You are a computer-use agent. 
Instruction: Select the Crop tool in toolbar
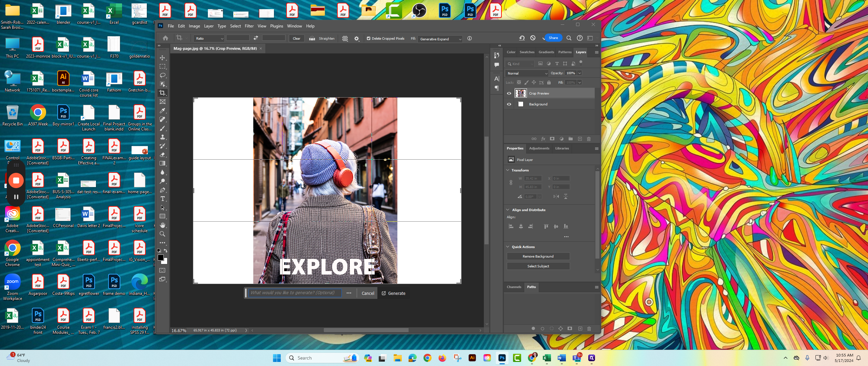[x=162, y=93]
